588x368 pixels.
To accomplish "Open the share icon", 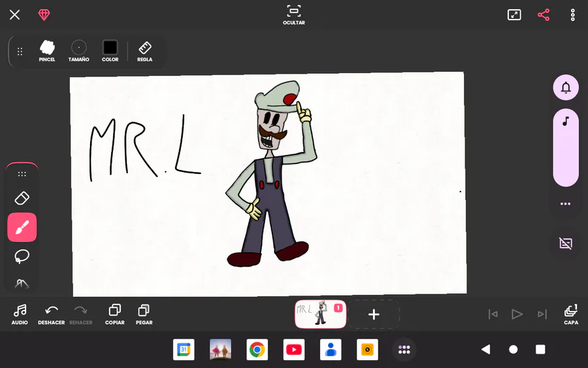I will pyautogui.click(x=544, y=15).
